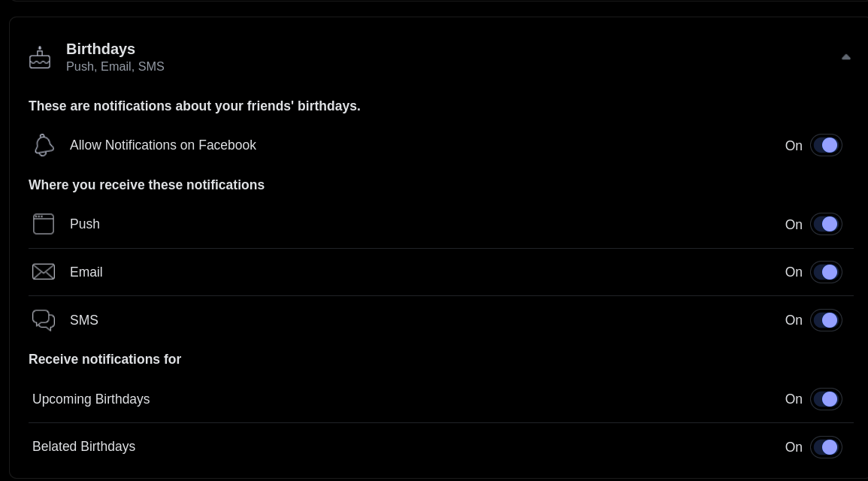
Task: Disable SMS notifications toggle
Action: (826, 320)
